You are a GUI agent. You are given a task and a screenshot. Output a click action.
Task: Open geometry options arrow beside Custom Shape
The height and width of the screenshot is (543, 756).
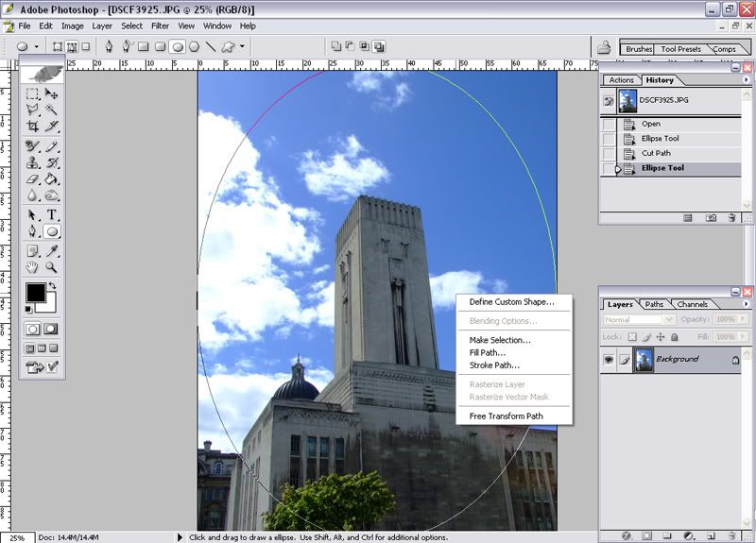[242, 46]
